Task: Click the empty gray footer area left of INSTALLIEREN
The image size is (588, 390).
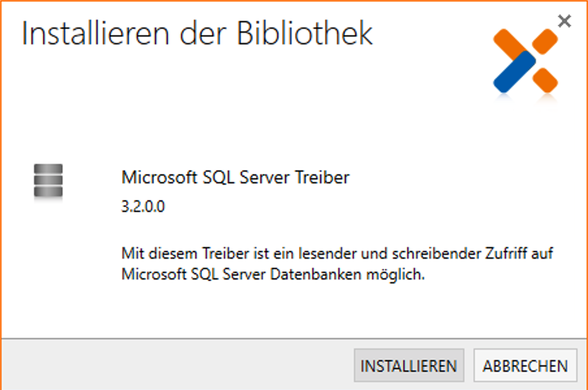Action: [x=176, y=365]
